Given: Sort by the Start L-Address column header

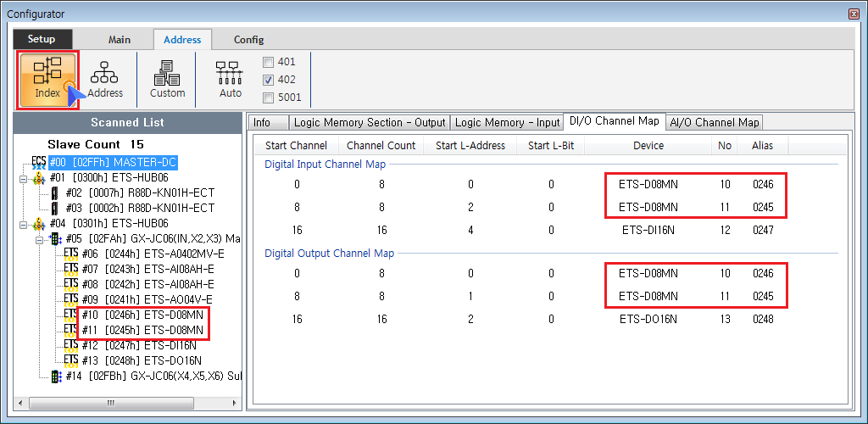Looking at the screenshot, I should (470, 145).
